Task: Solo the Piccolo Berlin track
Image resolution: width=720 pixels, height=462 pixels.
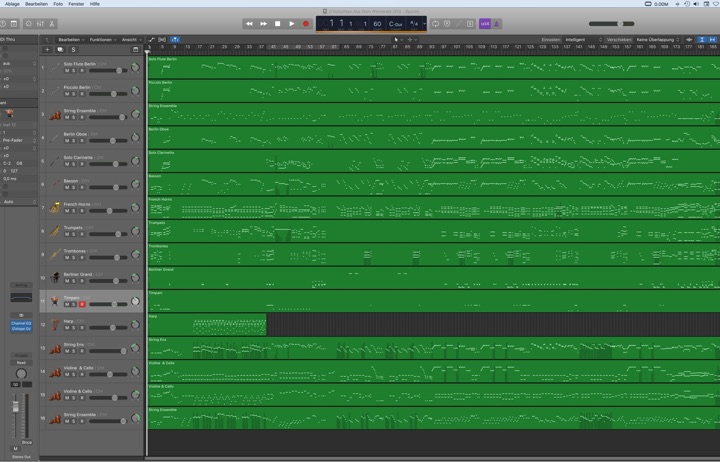Action: pos(74,94)
